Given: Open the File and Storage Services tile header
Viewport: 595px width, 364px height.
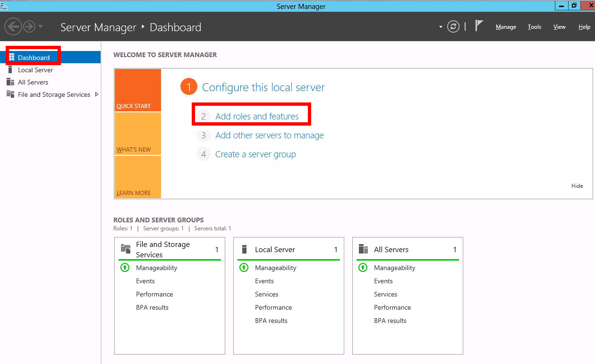Looking at the screenshot, I should [170, 249].
